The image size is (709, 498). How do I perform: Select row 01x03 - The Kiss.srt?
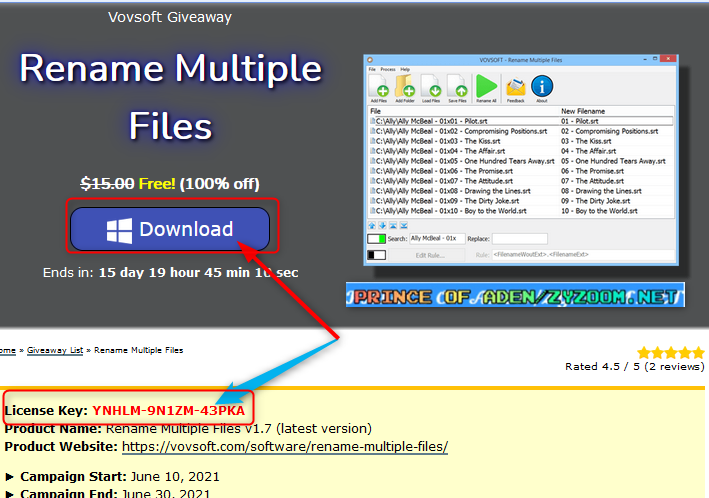(521, 141)
